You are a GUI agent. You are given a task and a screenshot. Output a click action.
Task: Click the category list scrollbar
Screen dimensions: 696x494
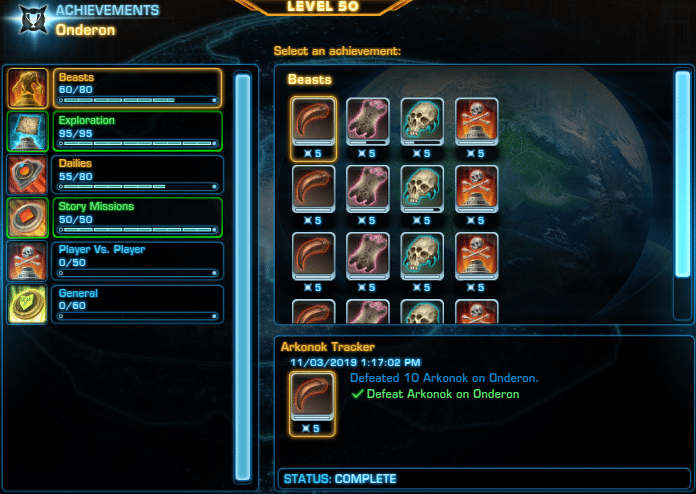pos(243,277)
